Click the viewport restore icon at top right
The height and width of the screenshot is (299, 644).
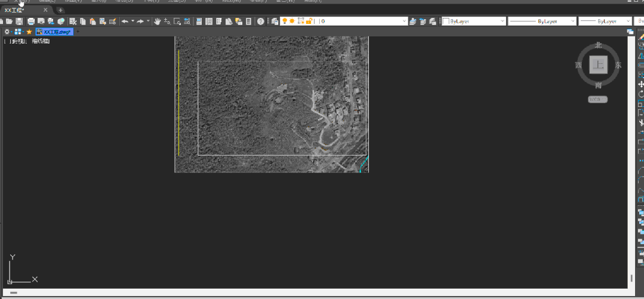[x=630, y=32]
